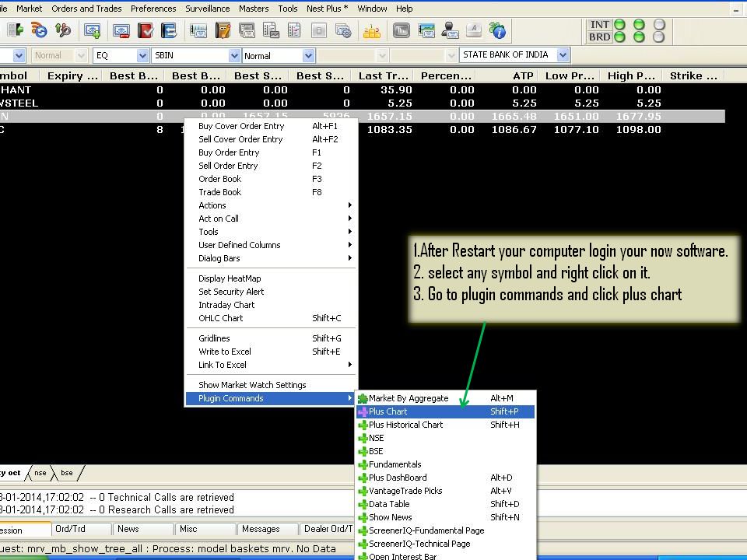This screenshot has width=747, height=560.
Task: Open Intraday Chart from context menu
Action: (271, 305)
